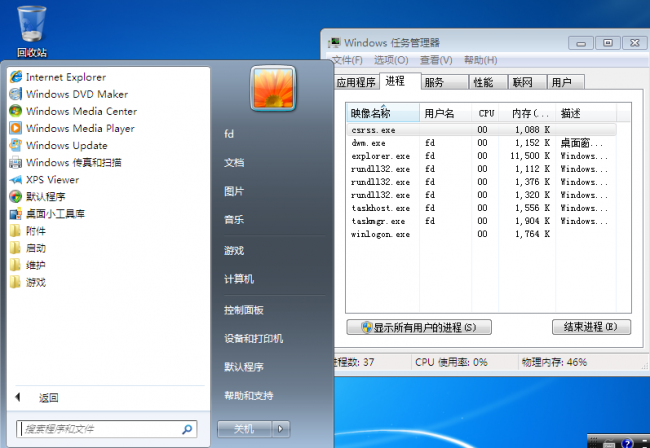Select the csrss.exe process row
Viewport: 650px width, 448px height.
click(x=482, y=130)
